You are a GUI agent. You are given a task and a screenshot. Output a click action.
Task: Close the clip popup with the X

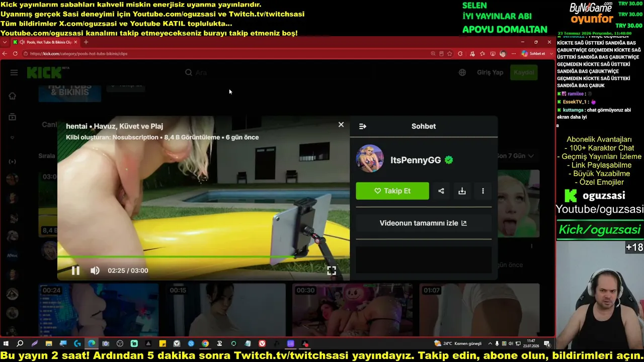point(341,125)
